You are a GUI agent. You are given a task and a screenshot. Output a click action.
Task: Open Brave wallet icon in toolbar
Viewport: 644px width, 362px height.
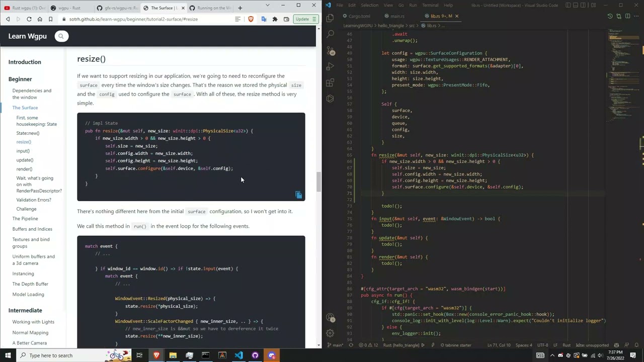pyautogui.click(x=286, y=19)
